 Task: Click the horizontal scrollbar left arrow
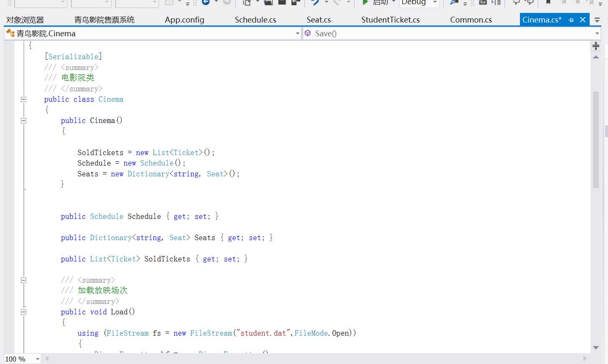pos(47,359)
